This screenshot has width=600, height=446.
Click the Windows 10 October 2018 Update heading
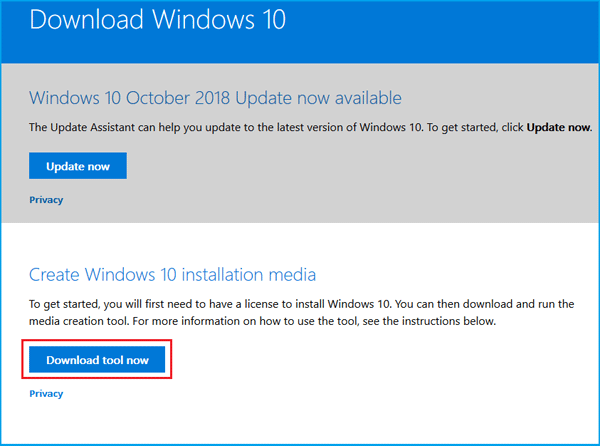[x=215, y=98]
